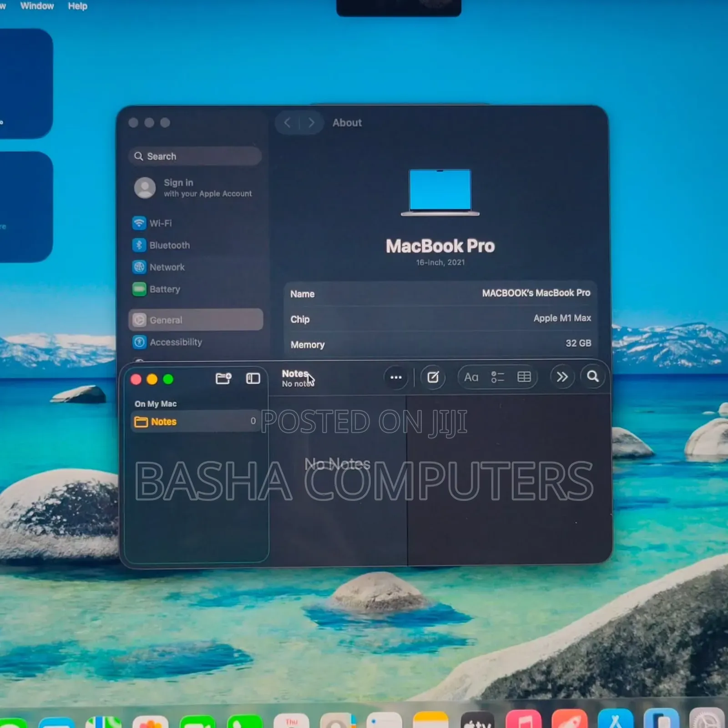Image resolution: width=728 pixels, height=728 pixels.
Task: Go back in System Settings
Action: click(x=287, y=122)
